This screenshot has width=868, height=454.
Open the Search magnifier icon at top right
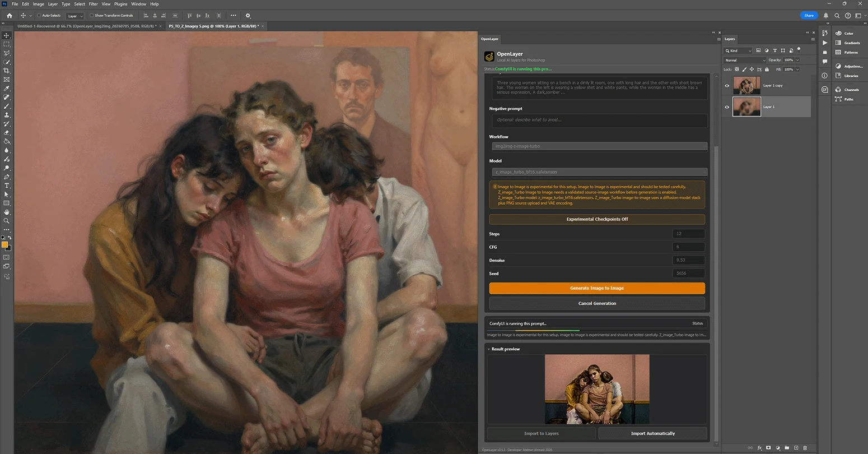(837, 16)
